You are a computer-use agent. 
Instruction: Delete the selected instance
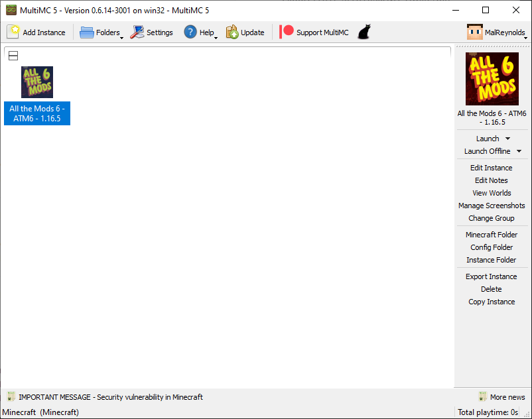pos(492,289)
